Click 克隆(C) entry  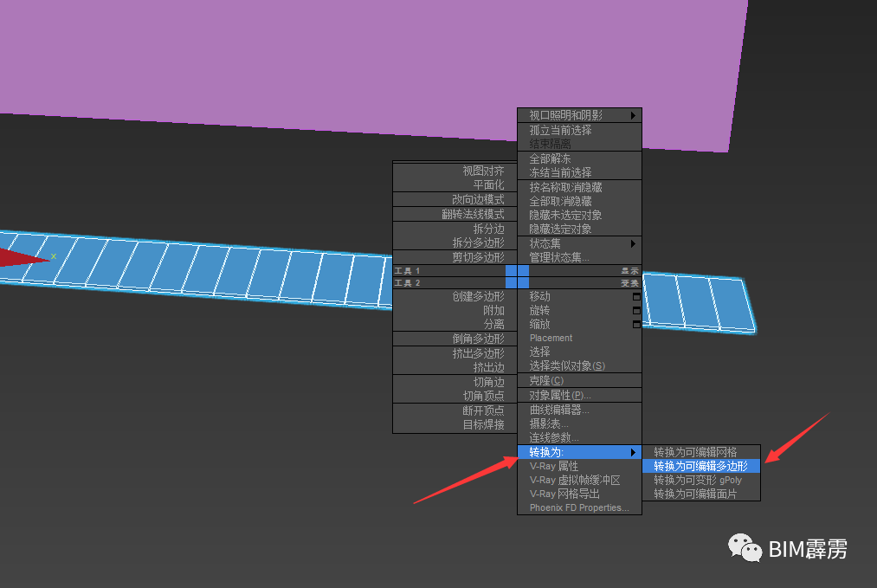tap(579, 380)
